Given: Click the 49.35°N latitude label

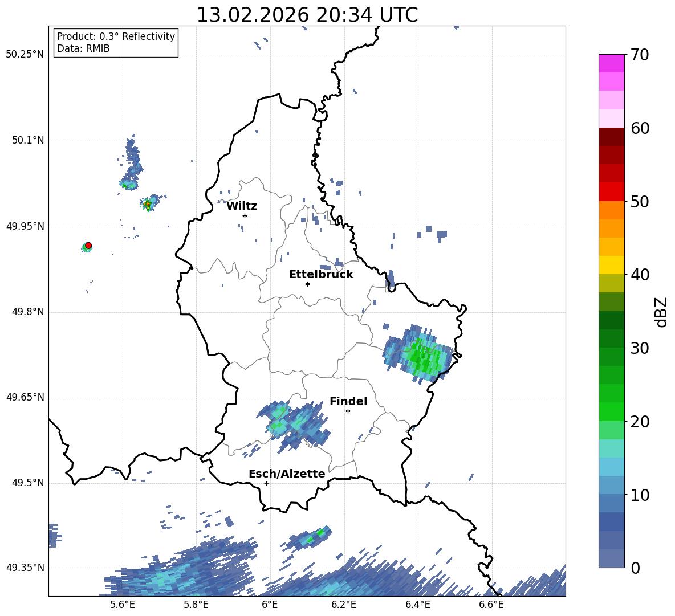Looking at the screenshot, I should [x=25, y=568].
